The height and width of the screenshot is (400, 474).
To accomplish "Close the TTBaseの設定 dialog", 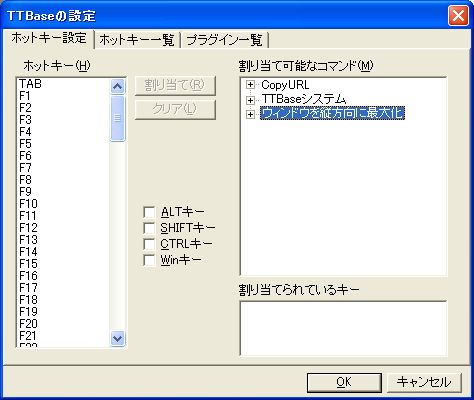I will click(458, 15).
